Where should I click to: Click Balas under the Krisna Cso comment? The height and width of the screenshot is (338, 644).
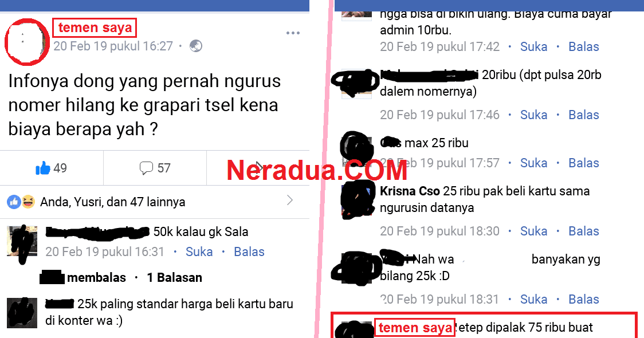click(584, 231)
